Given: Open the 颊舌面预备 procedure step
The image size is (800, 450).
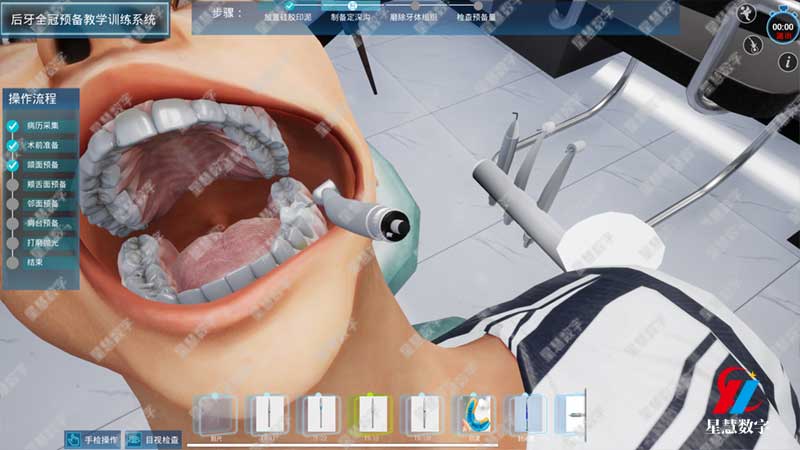Looking at the screenshot, I should tap(46, 185).
